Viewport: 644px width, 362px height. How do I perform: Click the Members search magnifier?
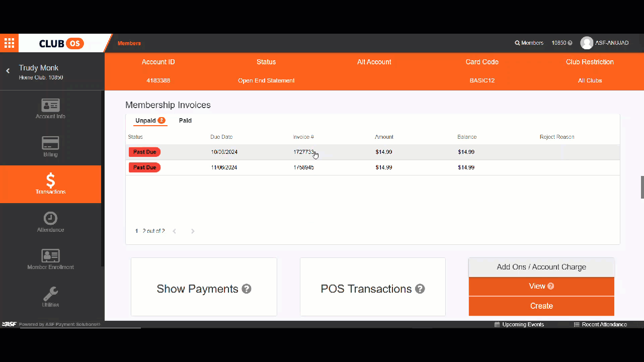coord(517,43)
